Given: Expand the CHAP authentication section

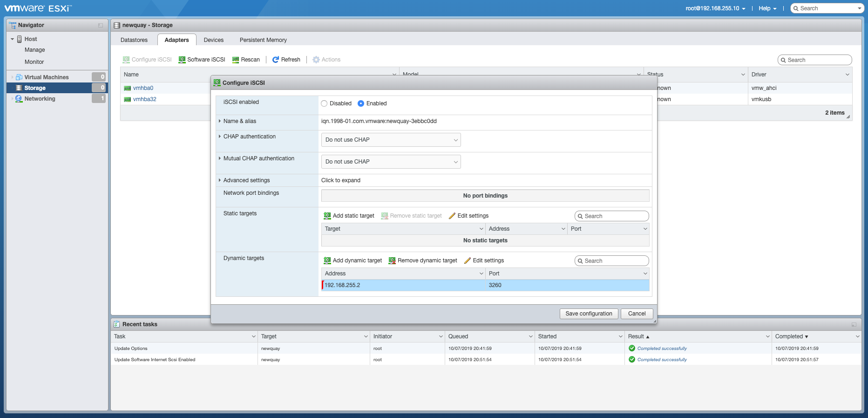Looking at the screenshot, I should pyautogui.click(x=220, y=137).
